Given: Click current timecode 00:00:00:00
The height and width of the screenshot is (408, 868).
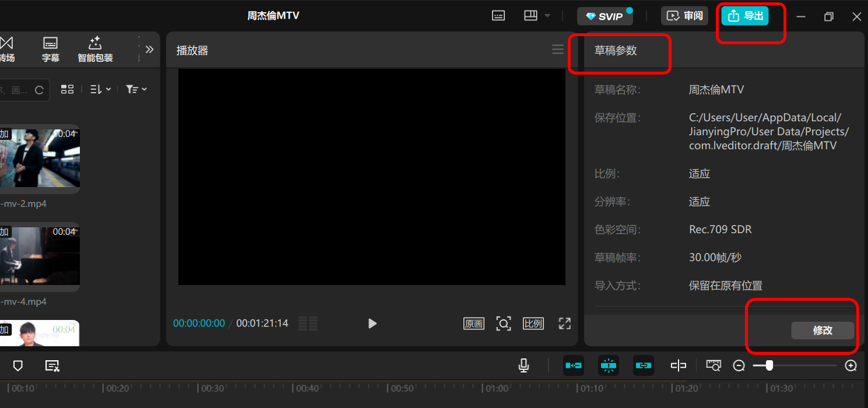Looking at the screenshot, I should [x=199, y=323].
